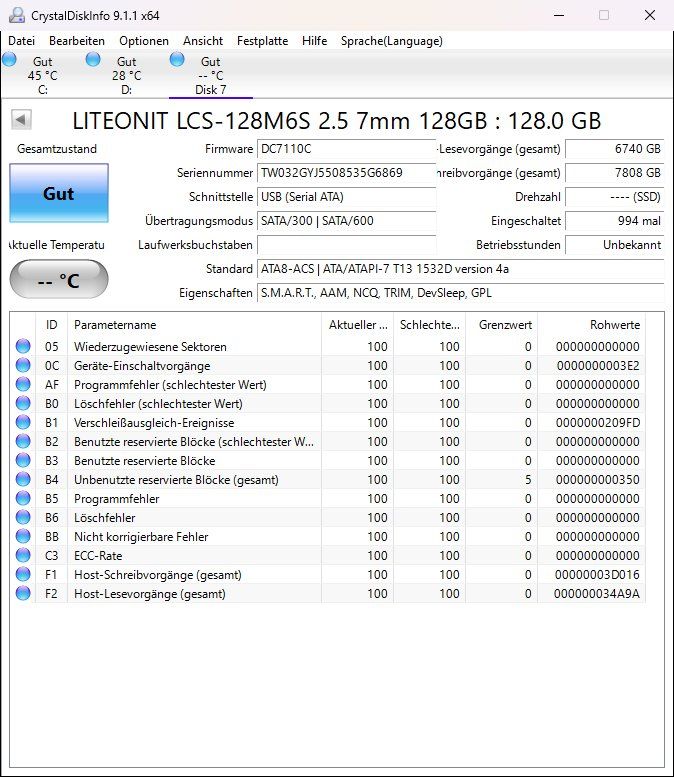Open the Optionen menu
The height and width of the screenshot is (777, 674).
tap(144, 41)
